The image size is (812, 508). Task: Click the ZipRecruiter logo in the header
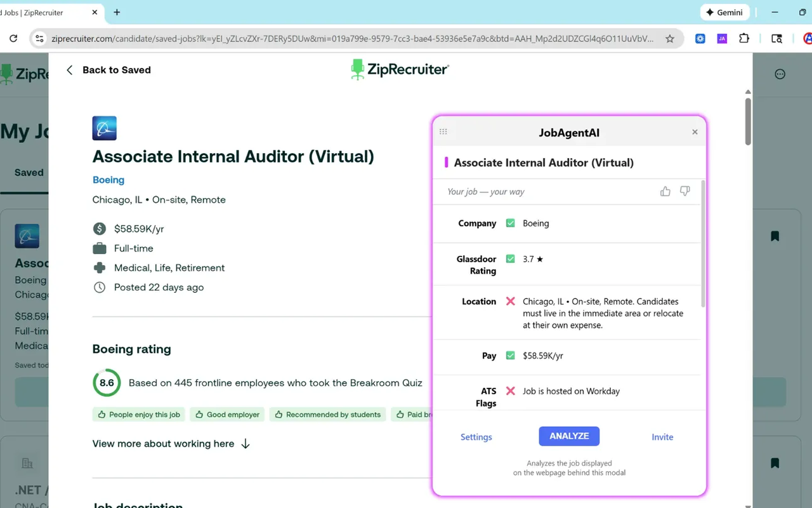click(400, 69)
